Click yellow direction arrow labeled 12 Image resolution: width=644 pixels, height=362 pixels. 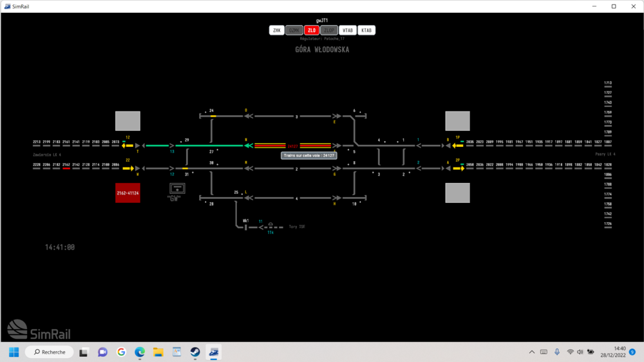(x=128, y=146)
